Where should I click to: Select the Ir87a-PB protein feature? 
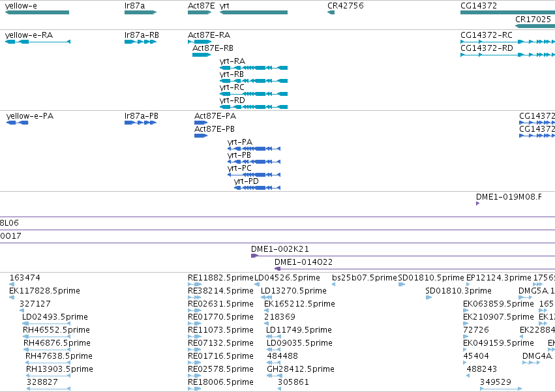point(140,123)
